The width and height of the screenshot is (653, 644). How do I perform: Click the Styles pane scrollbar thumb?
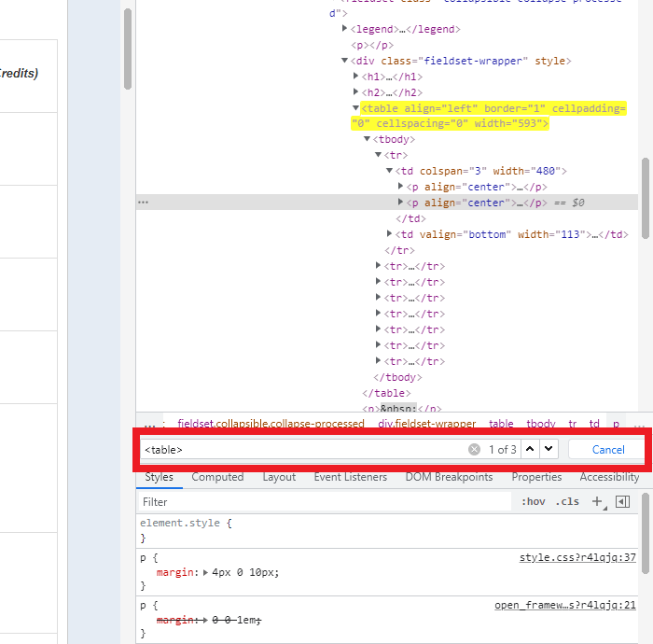click(x=646, y=534)
